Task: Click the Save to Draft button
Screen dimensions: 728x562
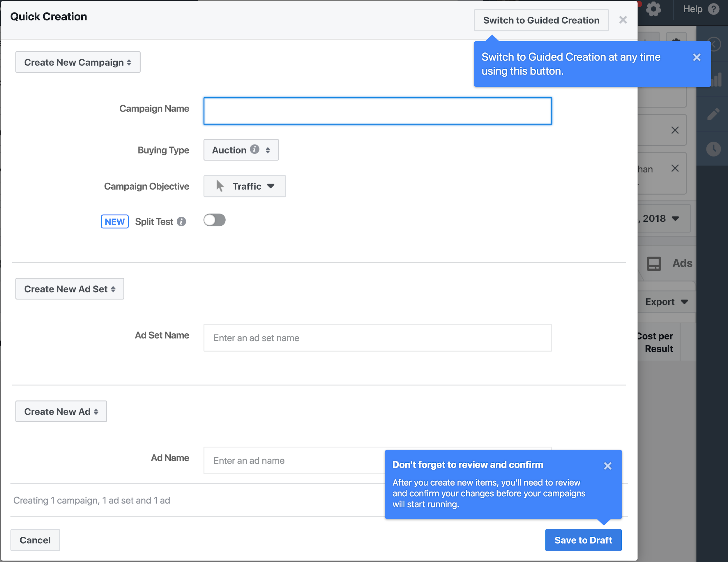Action: [583, 540]
